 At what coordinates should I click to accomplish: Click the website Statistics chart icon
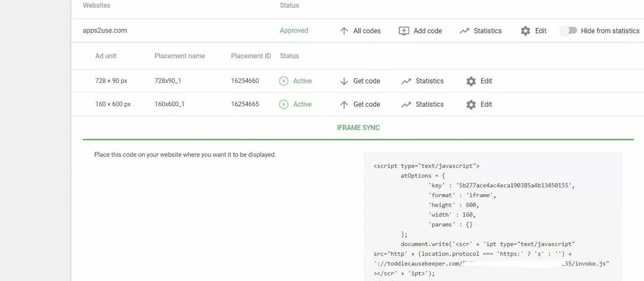[464, 31]
